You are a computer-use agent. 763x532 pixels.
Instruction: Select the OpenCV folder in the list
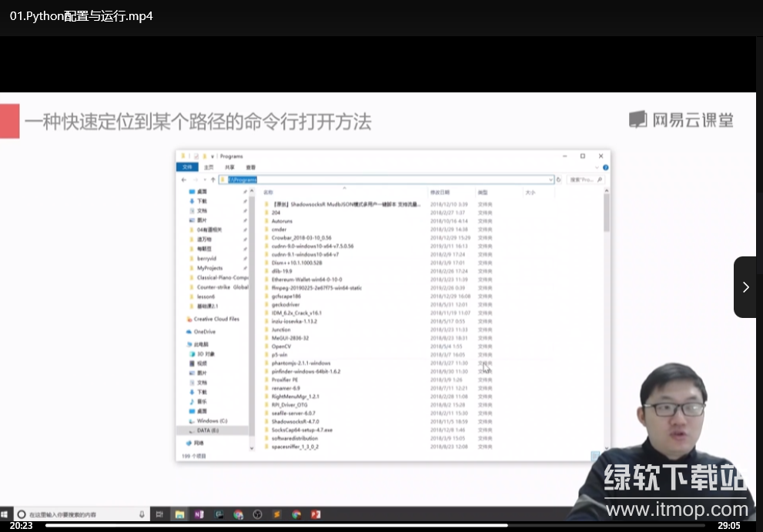coord(281,346)
